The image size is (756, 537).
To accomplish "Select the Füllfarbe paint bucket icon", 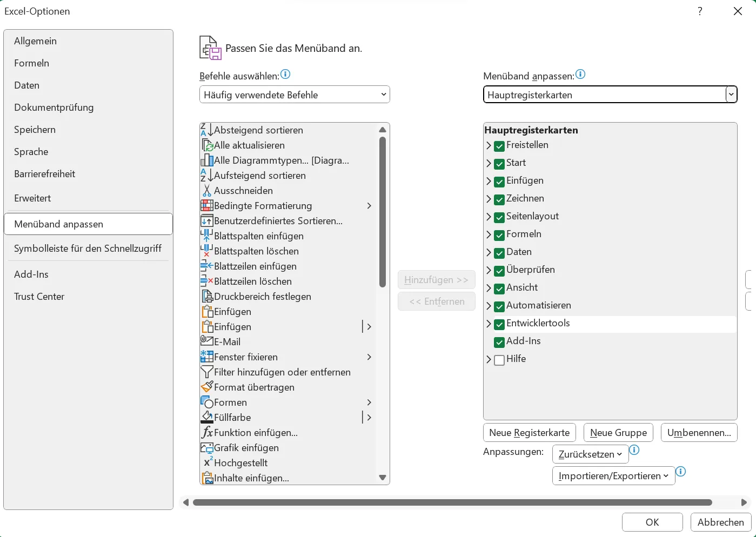I will (x=207, y=418).
